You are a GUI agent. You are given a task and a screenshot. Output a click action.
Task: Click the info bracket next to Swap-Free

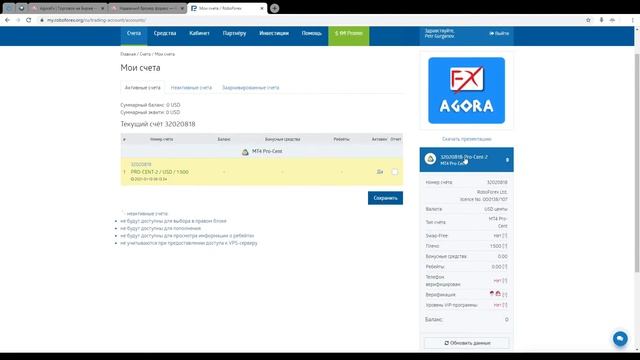(x=505, y=236)
